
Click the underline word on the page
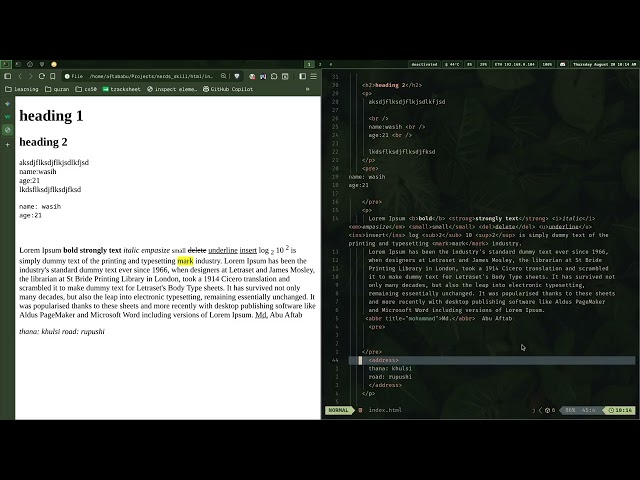[223, 250]
